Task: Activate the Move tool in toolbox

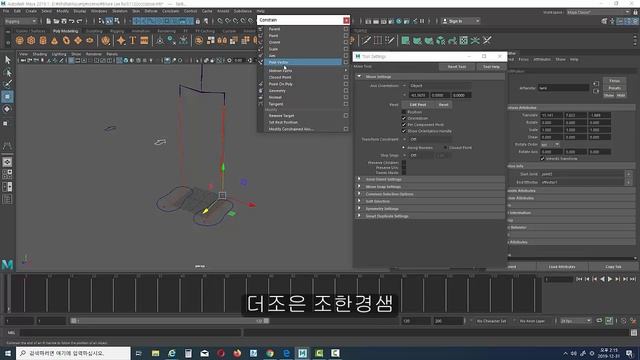Action: [x=7, y=97]
